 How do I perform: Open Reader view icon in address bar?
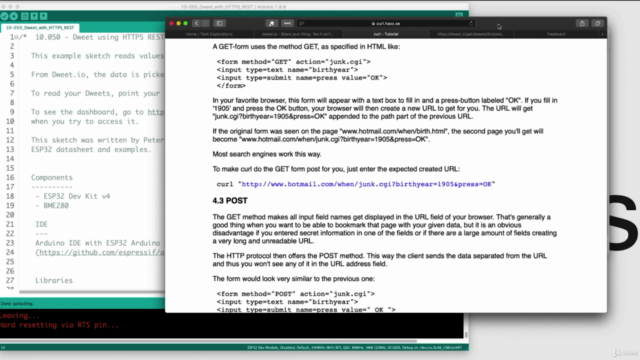[x=302, y=23]
